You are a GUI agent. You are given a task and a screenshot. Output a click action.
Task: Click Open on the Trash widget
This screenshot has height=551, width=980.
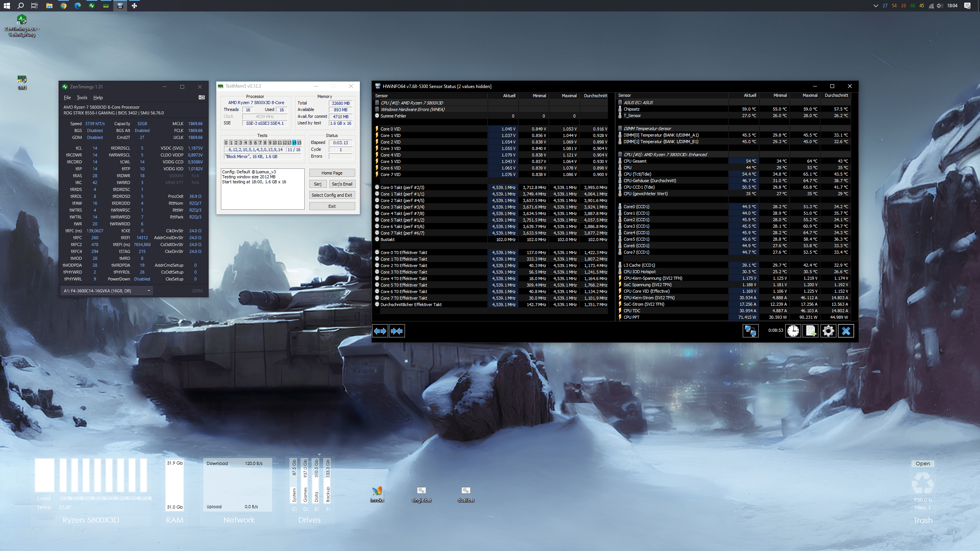point(923,463)
